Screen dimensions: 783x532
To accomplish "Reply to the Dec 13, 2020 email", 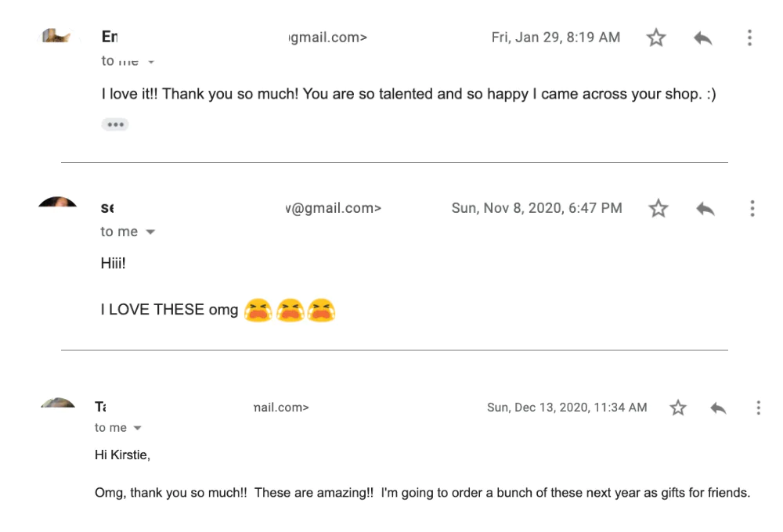I will point(718,408).
